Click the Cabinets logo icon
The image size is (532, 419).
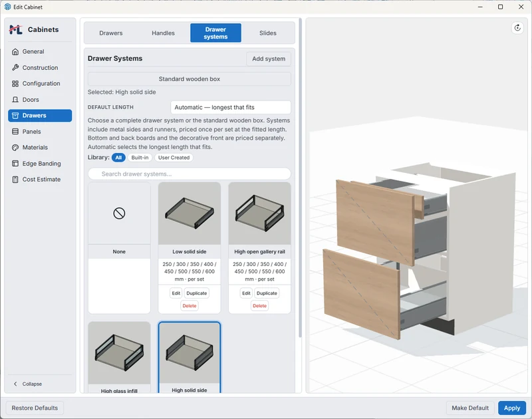[15, 30]
